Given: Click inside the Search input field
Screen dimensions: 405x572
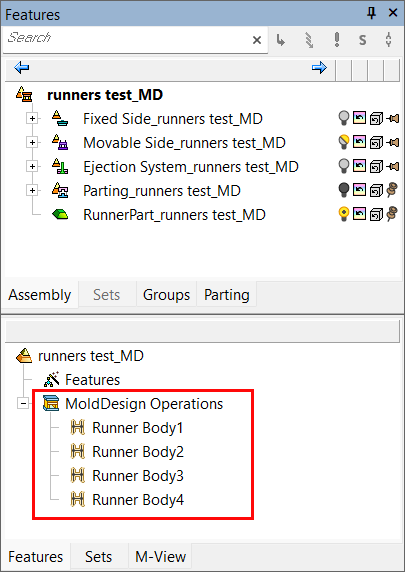Looking at the screenshot, I should click(128, 39).
